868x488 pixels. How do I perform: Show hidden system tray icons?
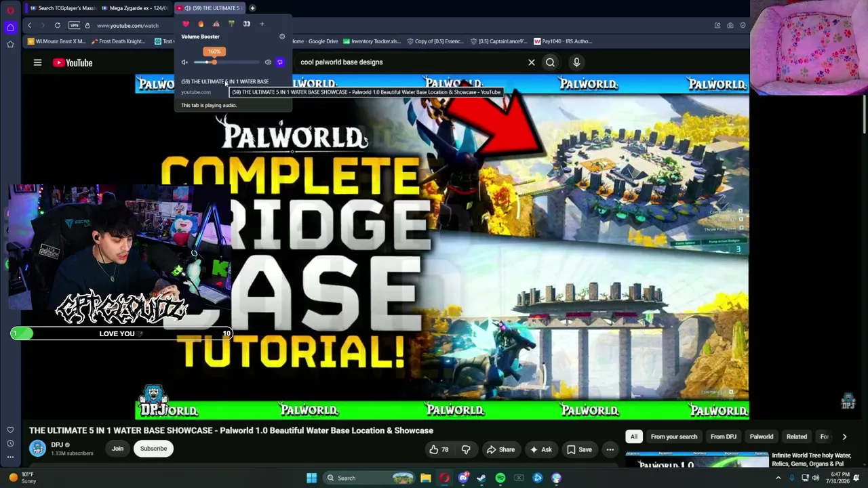coord(778,478)
